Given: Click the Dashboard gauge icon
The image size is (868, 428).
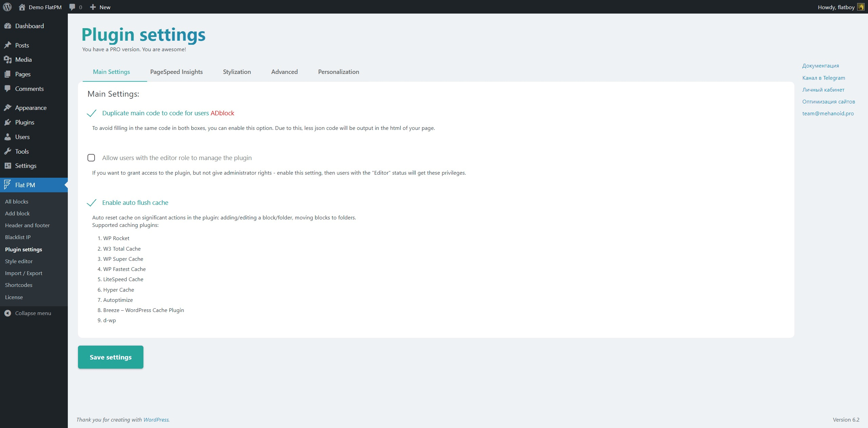Looking at the screenshot, I should coord(8,26).
